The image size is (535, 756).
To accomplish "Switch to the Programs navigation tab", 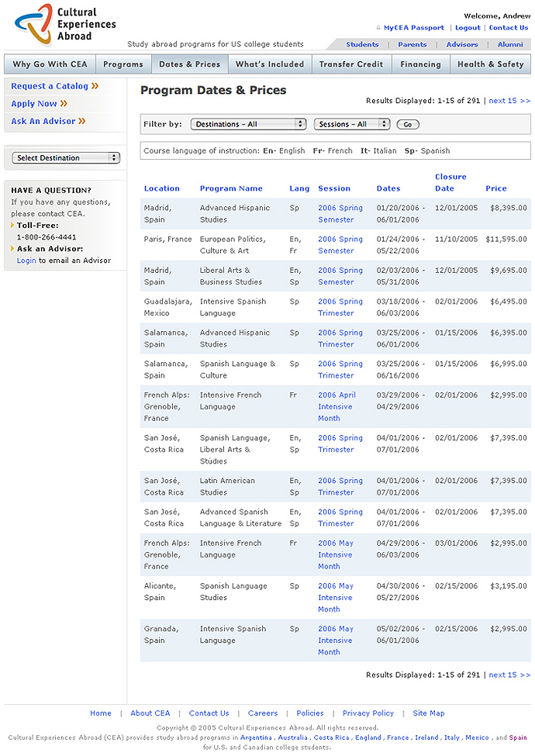I will tap(123, 64).
